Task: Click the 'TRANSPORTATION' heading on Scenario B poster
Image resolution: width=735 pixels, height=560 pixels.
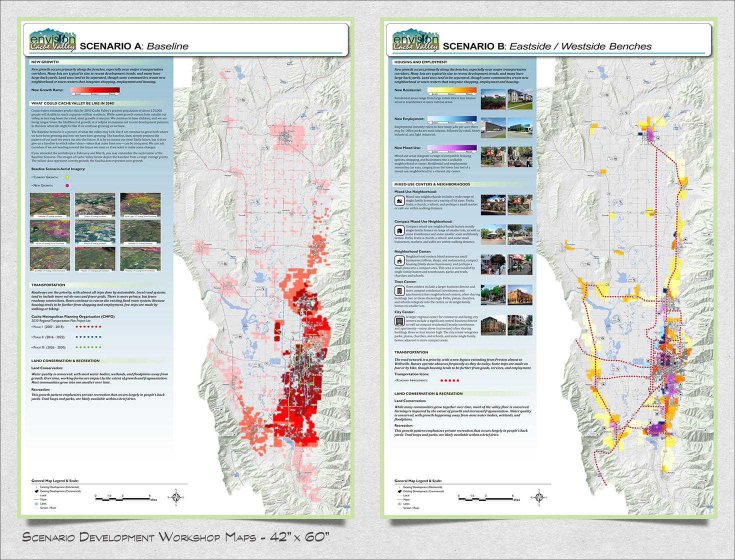Action: pos(411,352)
